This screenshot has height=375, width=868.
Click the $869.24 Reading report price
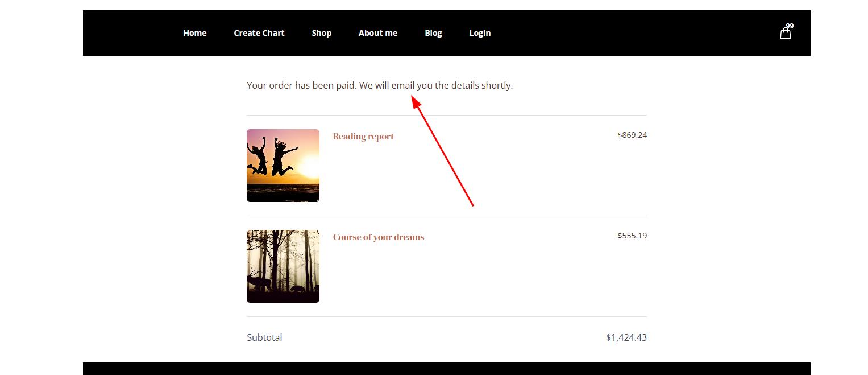(x=632, y=135)
